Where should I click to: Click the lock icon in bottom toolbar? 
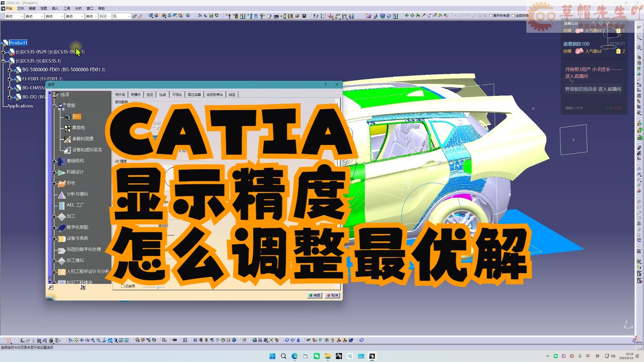point(51,341)
